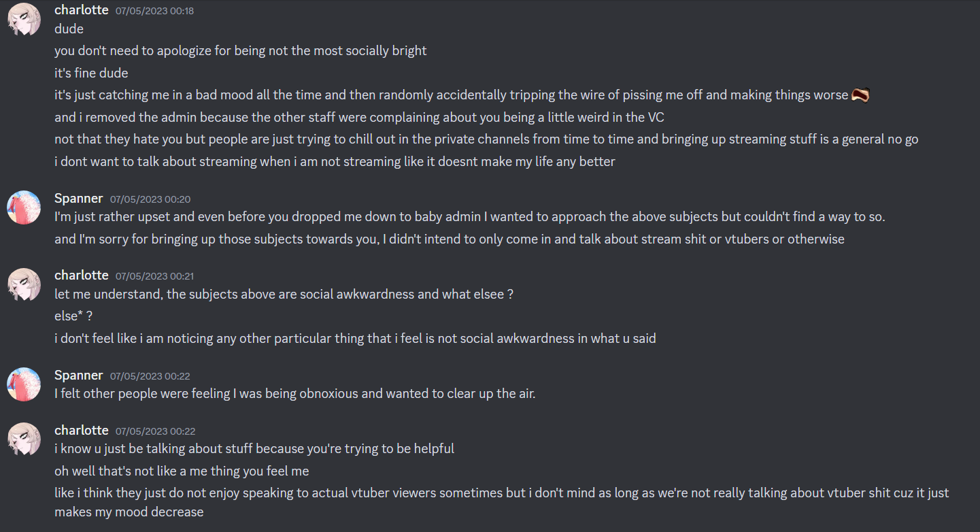Click the 07/05/2023 00:21 timestamp
Viewport: 980px width, 532px height.
[x=154, y=276]
